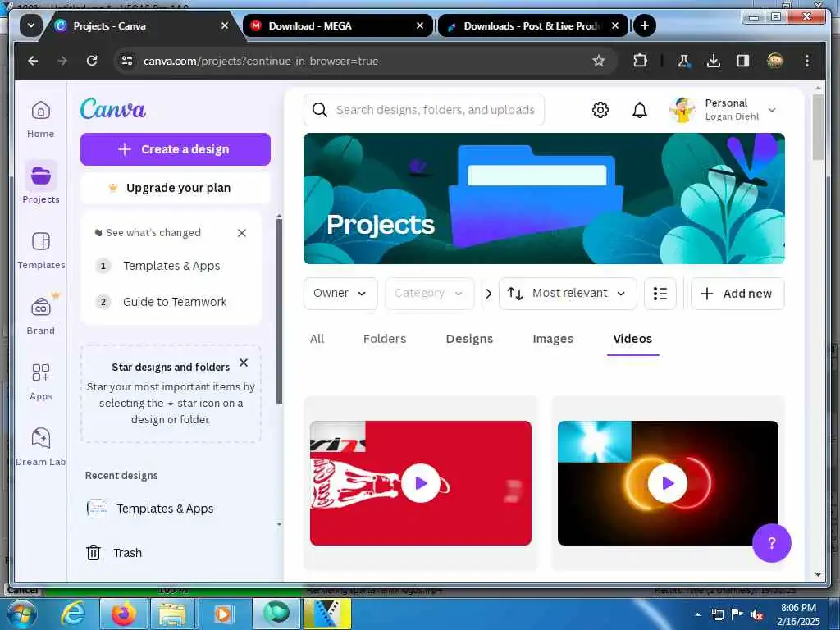This screenshot has height=630, width=840.
Task: Open the Category filter dropdown
Action: (429, 294)
